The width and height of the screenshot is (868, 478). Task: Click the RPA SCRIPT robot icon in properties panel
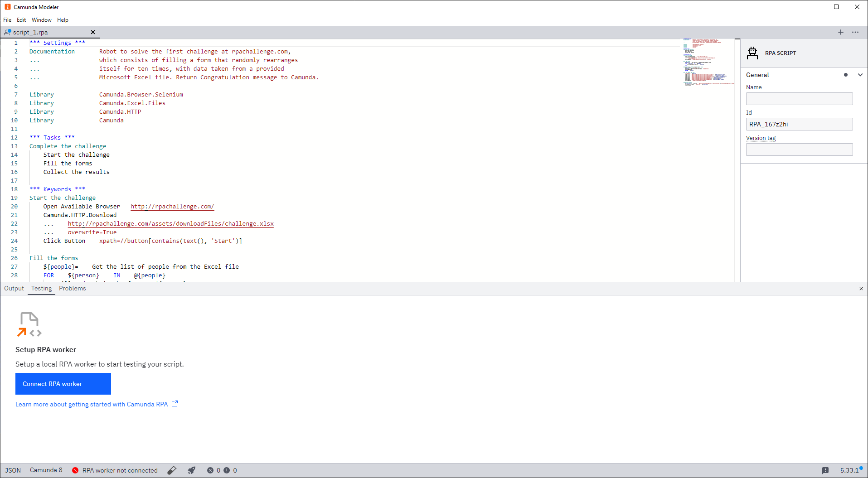[752, 53]
